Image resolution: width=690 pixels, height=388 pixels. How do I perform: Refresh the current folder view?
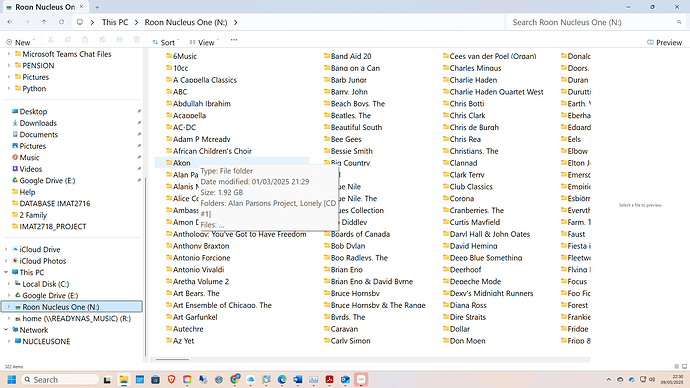point(61,22)
